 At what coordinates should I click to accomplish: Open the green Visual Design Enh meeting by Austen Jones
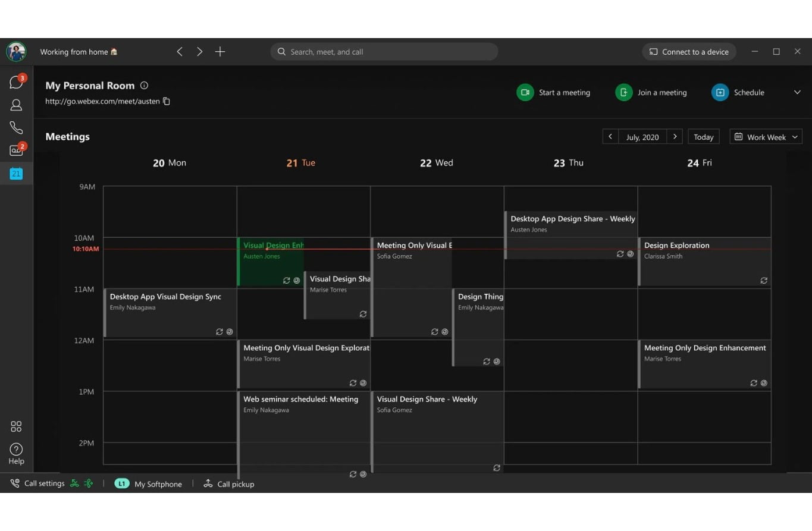(x=271, y=262)
